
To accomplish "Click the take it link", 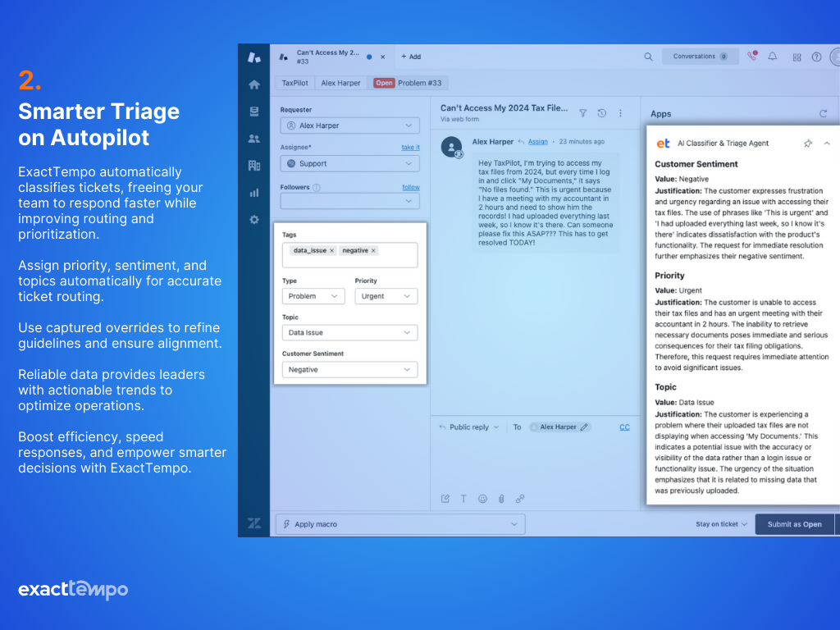I will (410, 148).
